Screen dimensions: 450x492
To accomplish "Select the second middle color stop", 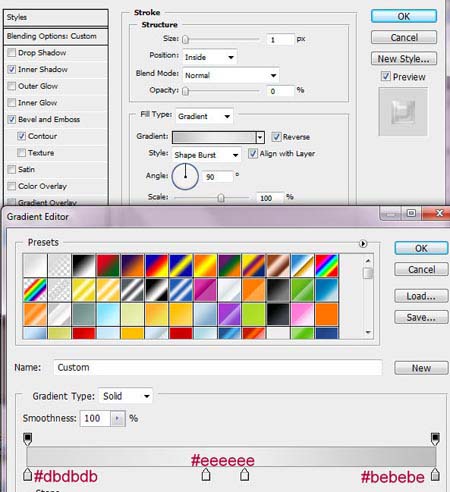I will pyautogui.click(x=245, y=475).
